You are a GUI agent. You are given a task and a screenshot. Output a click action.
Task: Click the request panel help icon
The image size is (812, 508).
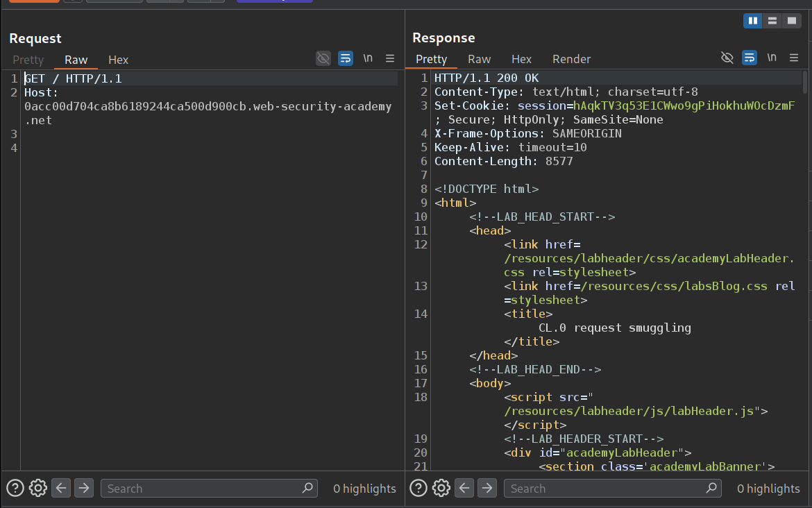pos(15,488)
